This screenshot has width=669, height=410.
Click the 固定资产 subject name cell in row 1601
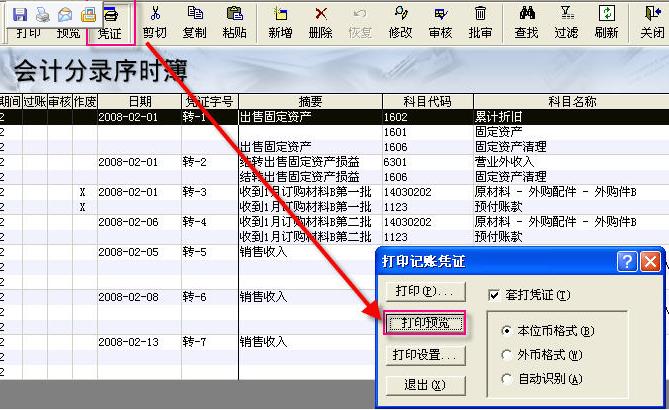(x=571, y=132)
